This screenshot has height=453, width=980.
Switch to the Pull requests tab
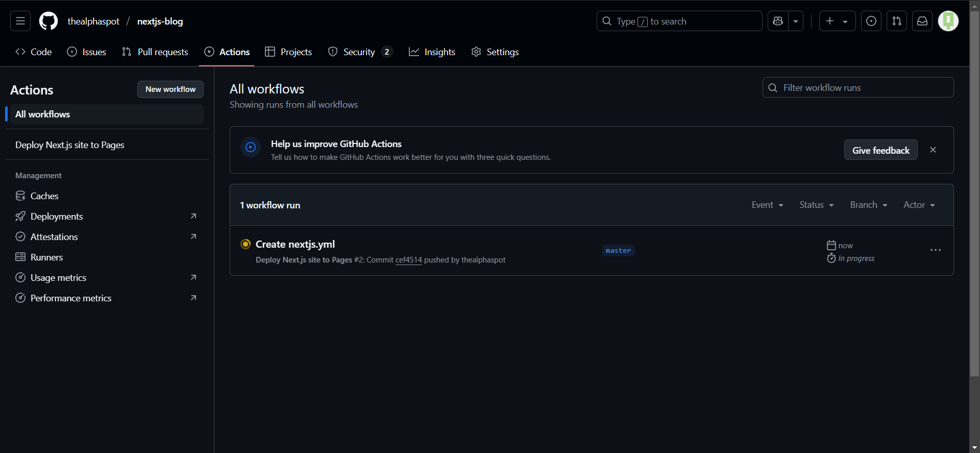(x=155, y=52)
